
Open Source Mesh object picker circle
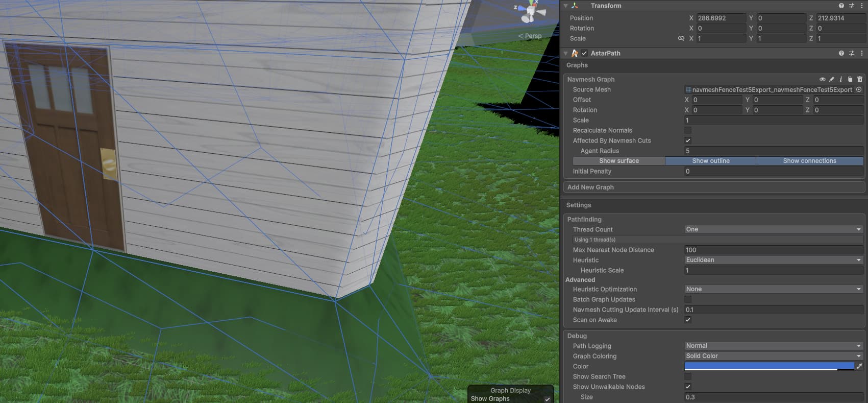coord(859,89)
